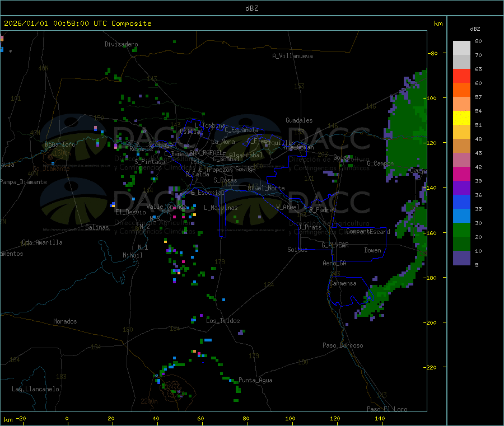
Task: Click the Morados map label
Action: coord(65,321)
